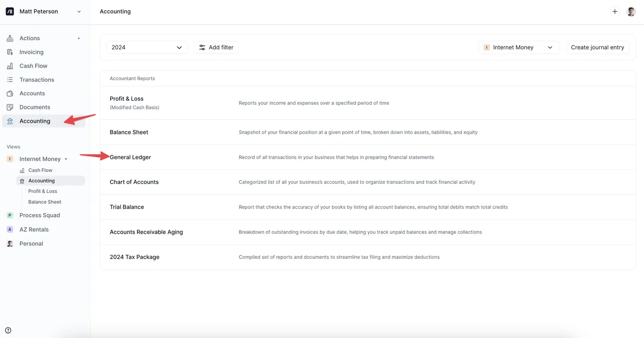This screenshot has width=644, height=338.
Task: Click the filter sliders icon in Add filter
Action: click(202, 47)
